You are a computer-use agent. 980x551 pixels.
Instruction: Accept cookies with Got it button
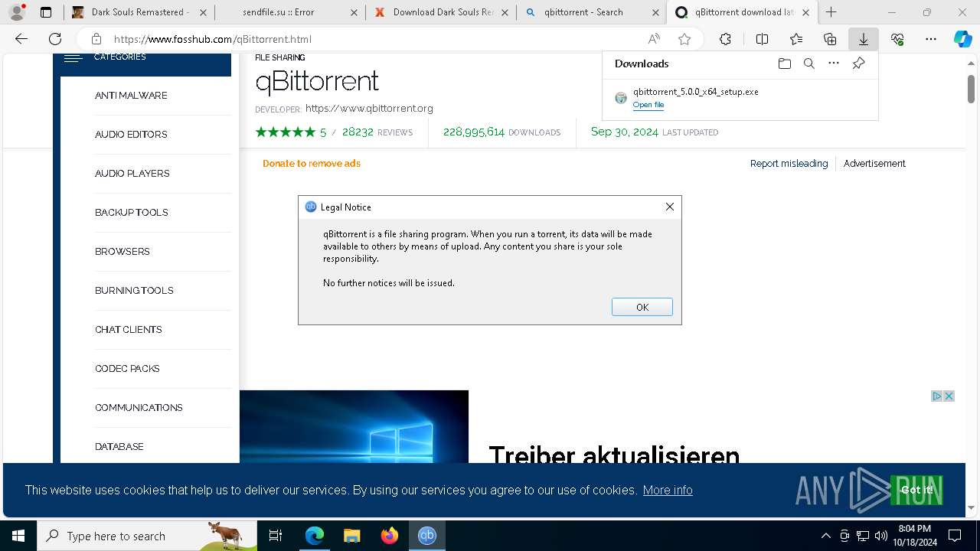click(x=916, y=490)
